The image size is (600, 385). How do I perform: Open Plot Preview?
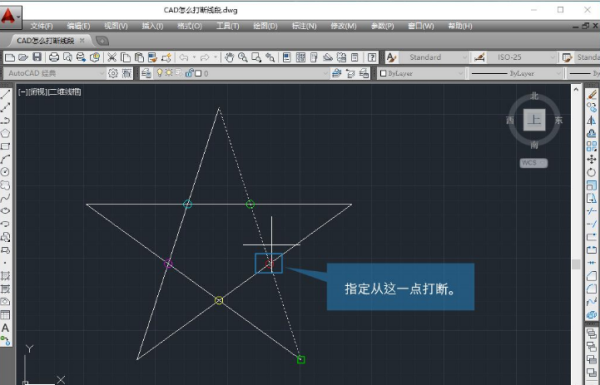67,57
